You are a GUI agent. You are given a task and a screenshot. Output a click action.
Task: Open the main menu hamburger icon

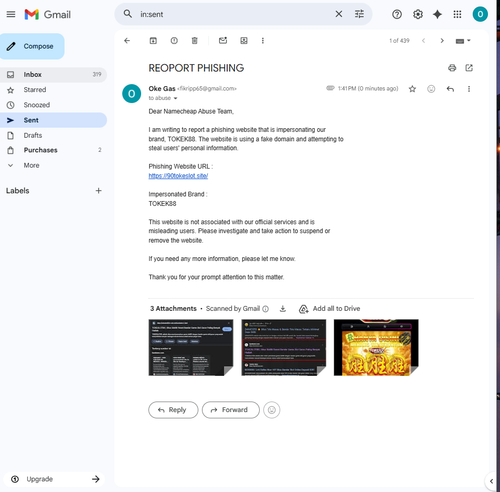pyautogui.click(x=11, y=14)
